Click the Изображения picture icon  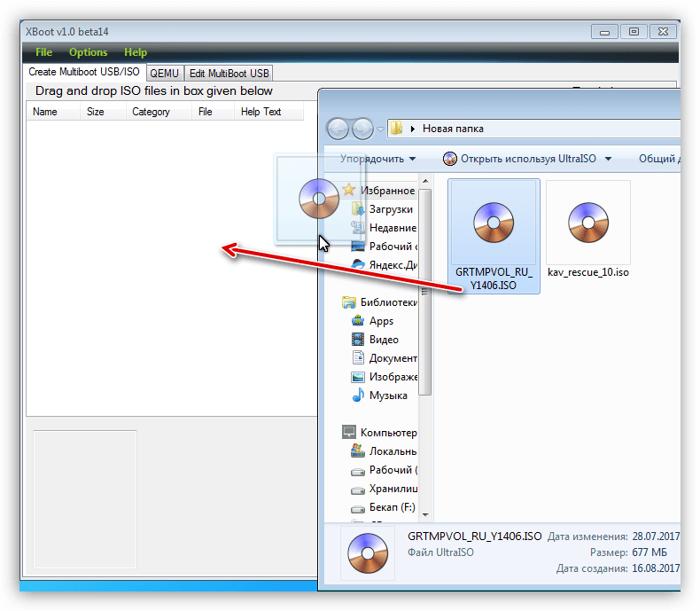pos(358,377)
